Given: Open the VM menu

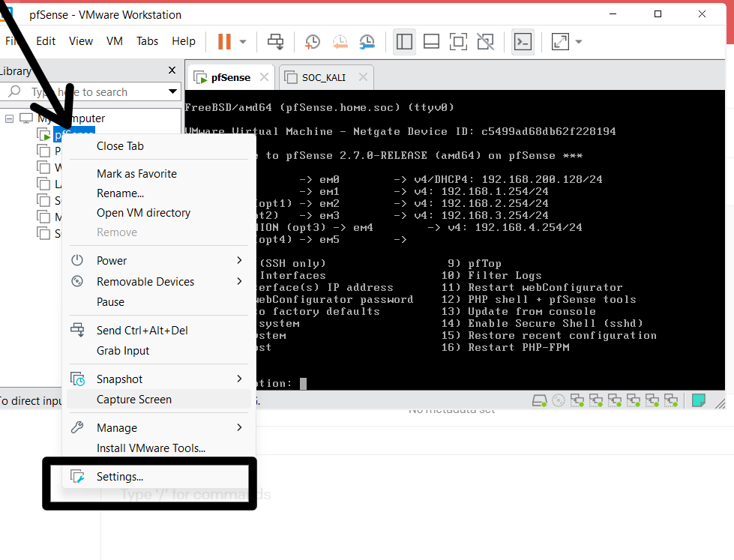Looking at the screenshot, I should pos(115,41).
